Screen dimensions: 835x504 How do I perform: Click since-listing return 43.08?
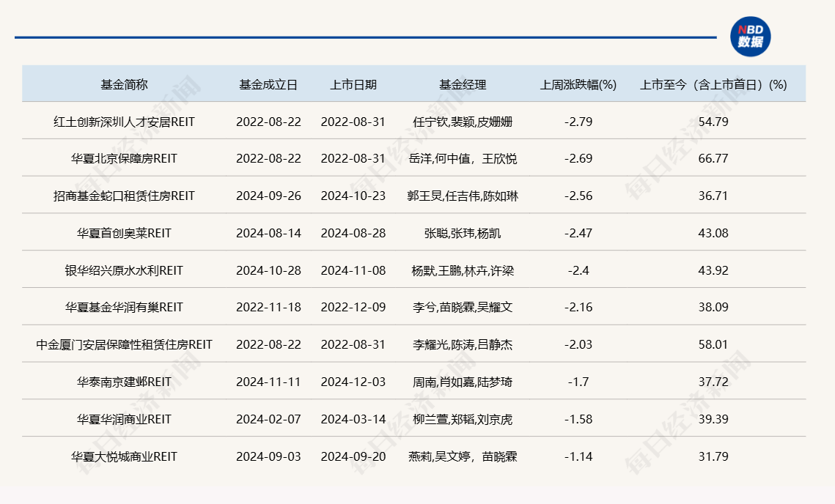tap(713, 233)
